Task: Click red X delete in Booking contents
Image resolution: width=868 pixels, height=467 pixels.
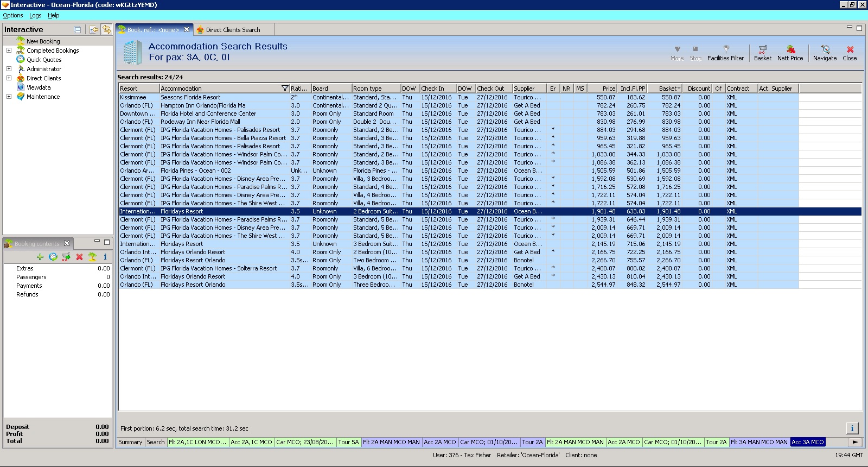Action: pyautogui.click(x=79, y=257)
